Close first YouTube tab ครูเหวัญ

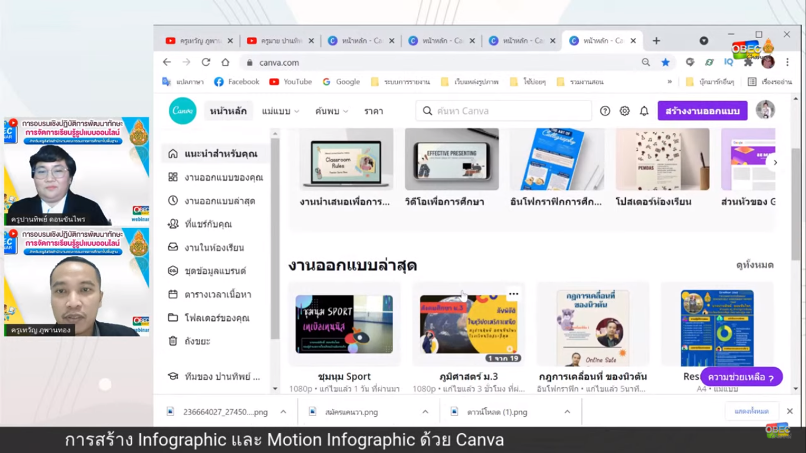[230, 41]
